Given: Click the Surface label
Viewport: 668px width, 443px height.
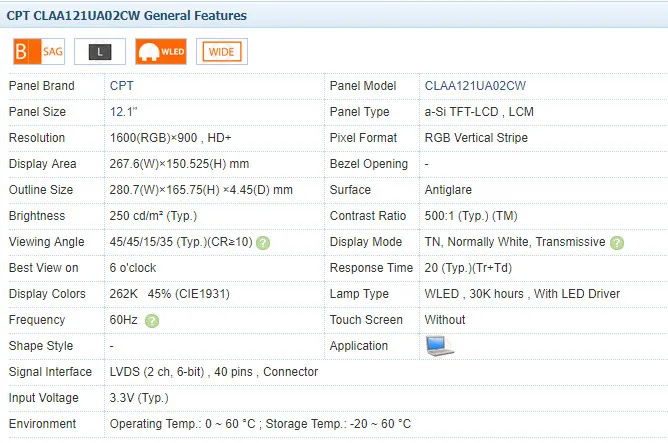Looking at the screenshot, I should click(x=350, y=190).
